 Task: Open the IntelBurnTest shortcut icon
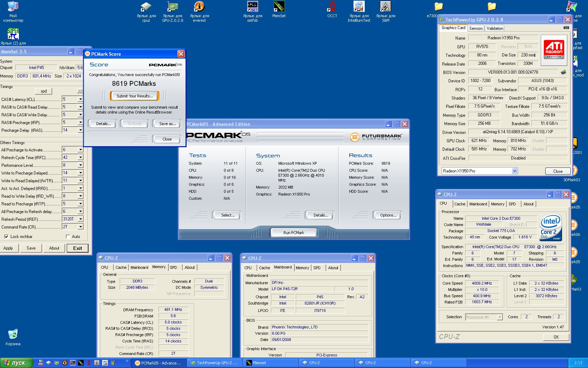point(359,11)
